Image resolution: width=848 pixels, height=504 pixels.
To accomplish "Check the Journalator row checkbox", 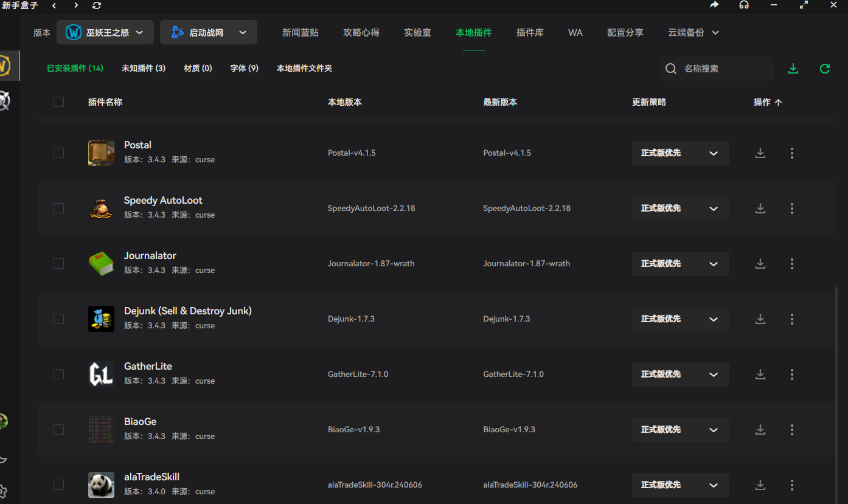I will click(x=58, y=264).
